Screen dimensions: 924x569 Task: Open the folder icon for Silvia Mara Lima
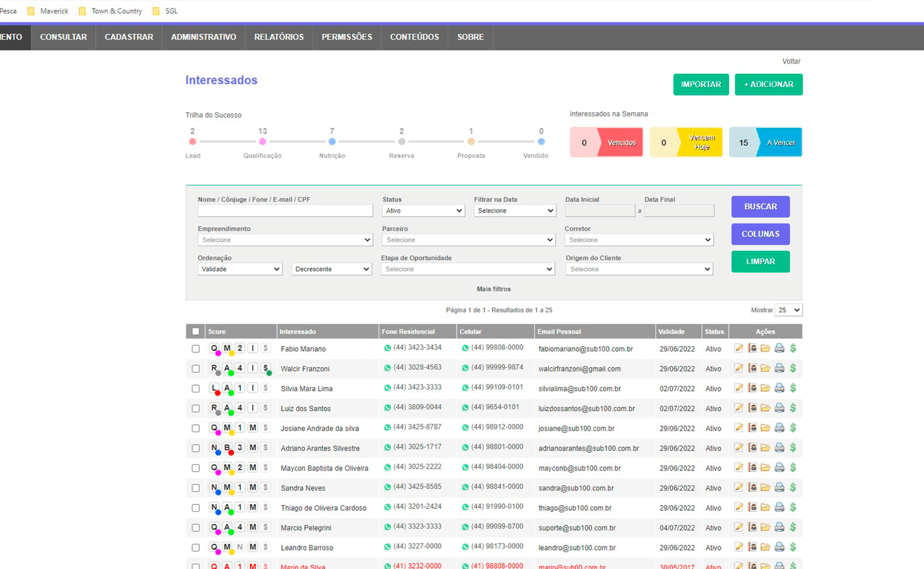point(765,388)
